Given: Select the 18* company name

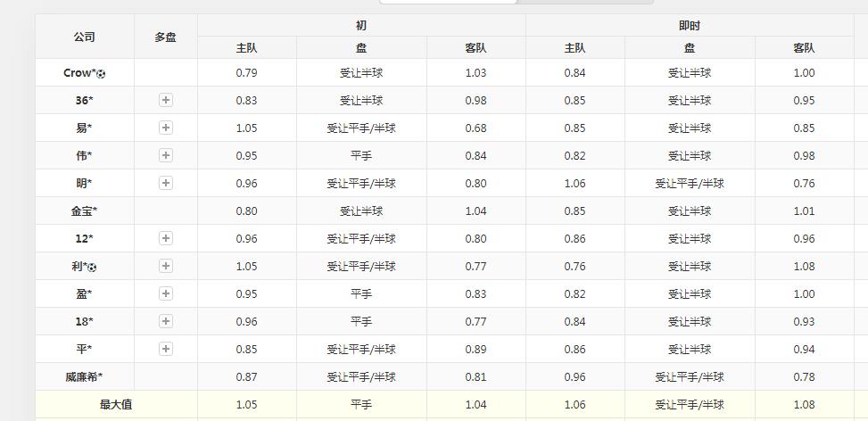Looking at the screenshot, I should tap(84, 321).
